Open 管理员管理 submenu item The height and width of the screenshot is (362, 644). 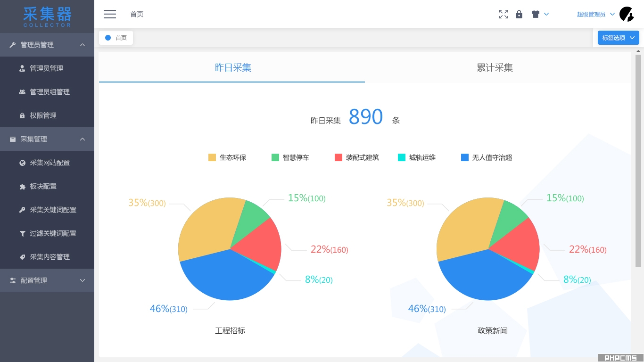click(47, 68)
